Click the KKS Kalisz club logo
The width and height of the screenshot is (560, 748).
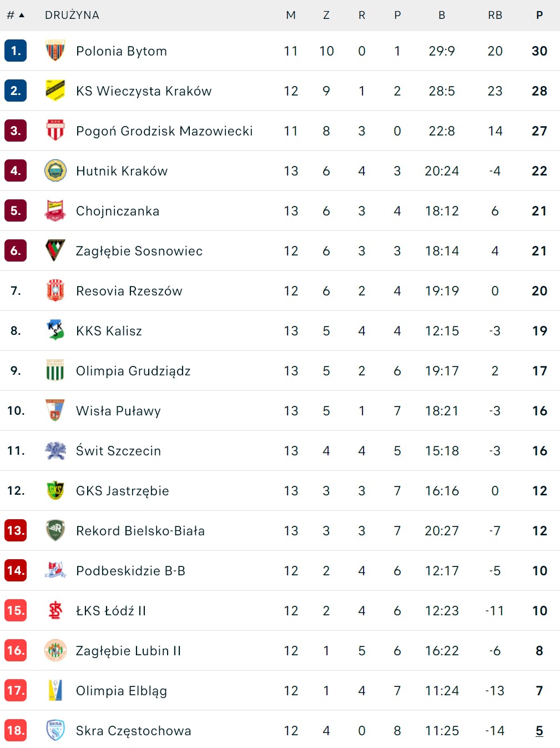tap(55, 331)
